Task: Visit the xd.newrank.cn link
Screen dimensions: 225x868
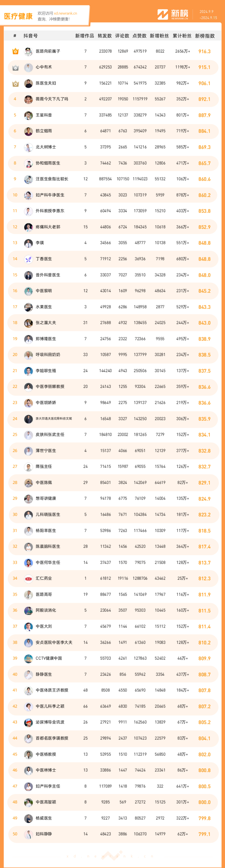Action: point(65,14)
